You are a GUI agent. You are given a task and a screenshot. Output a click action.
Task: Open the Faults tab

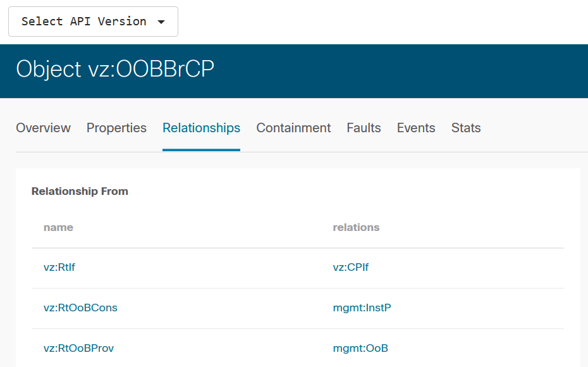click(x=364, y=128)
